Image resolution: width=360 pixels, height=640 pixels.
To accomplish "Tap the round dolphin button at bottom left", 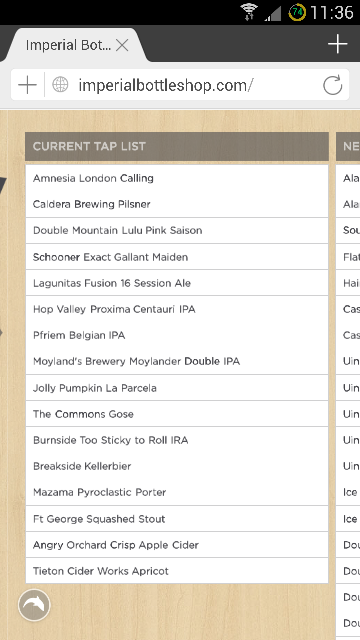I will 34,605.
